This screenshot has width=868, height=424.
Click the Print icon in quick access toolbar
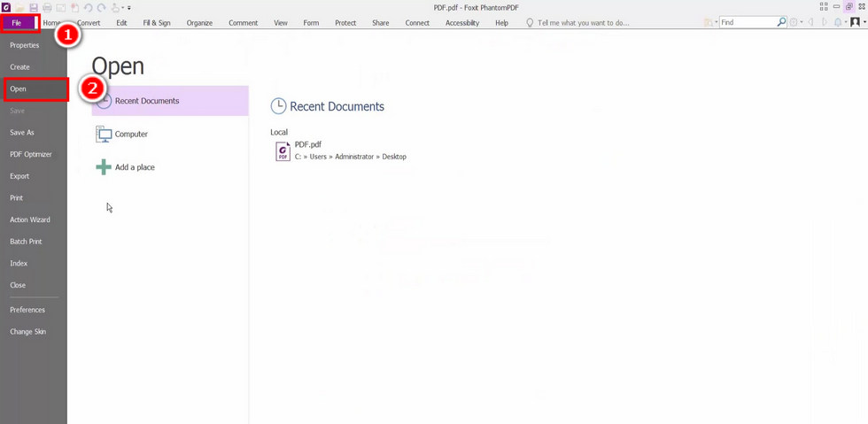(47, 7)
